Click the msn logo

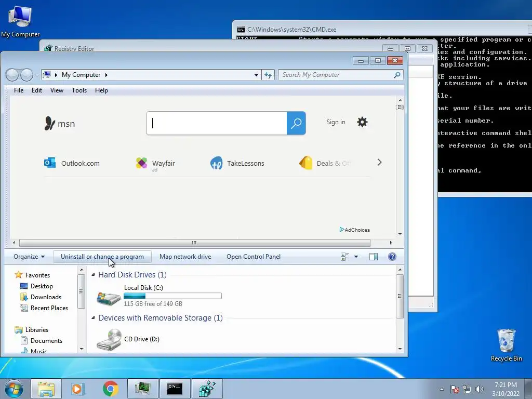tap(60, 124)
